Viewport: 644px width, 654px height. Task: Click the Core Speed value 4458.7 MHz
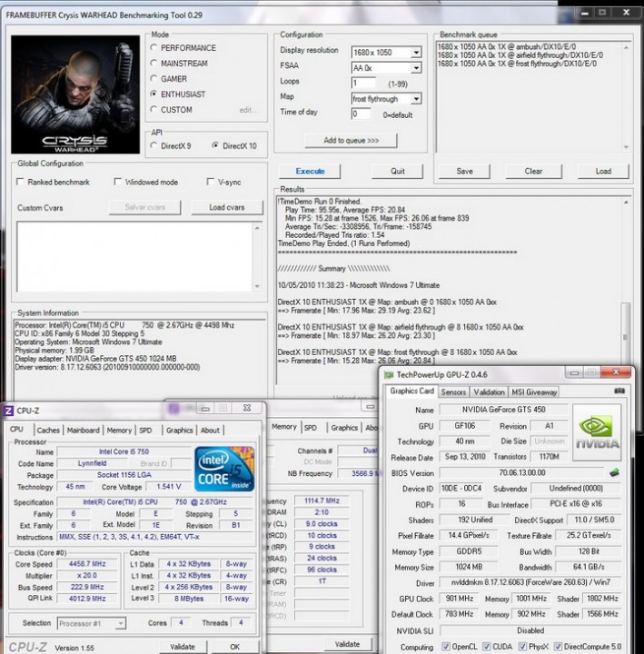coord(87,564)
